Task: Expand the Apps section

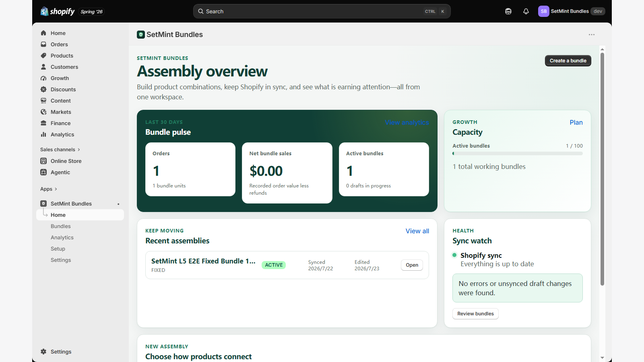Action: click(49, 189)
